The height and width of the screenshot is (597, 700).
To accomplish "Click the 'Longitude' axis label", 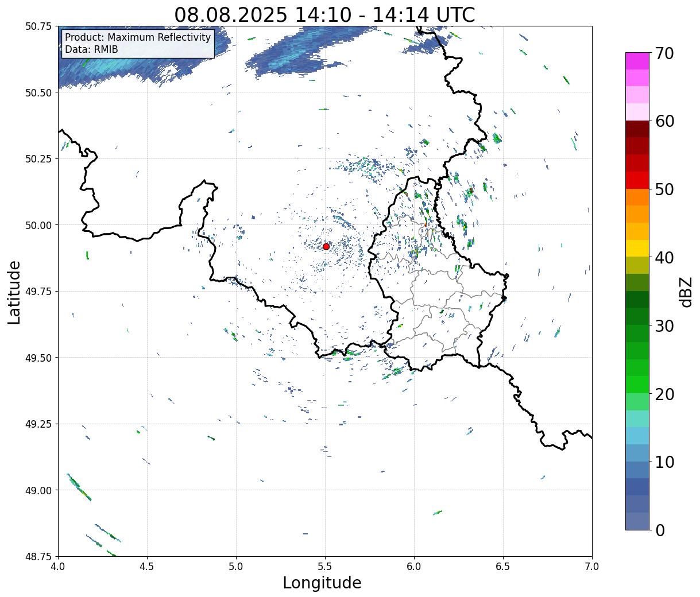I will coord(322,583).
